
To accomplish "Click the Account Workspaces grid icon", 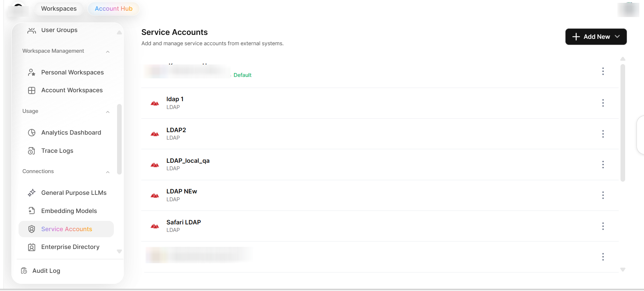I will 32,90.
